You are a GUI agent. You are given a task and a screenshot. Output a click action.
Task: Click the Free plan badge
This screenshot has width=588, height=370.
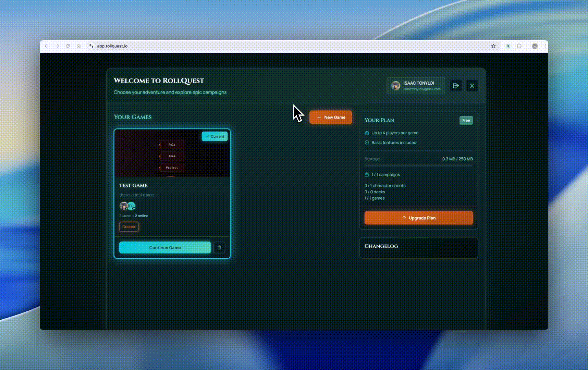pos(466,120)
